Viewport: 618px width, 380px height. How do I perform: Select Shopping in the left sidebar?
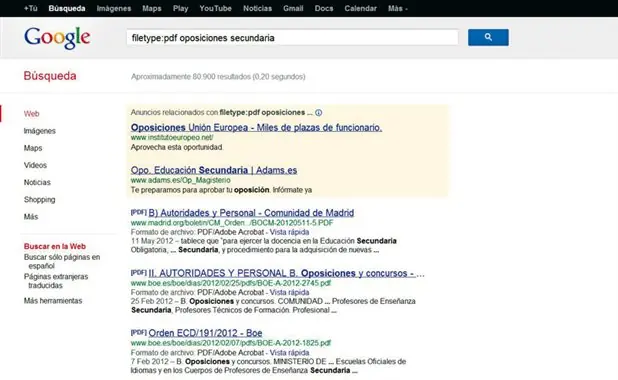(39, 199)
